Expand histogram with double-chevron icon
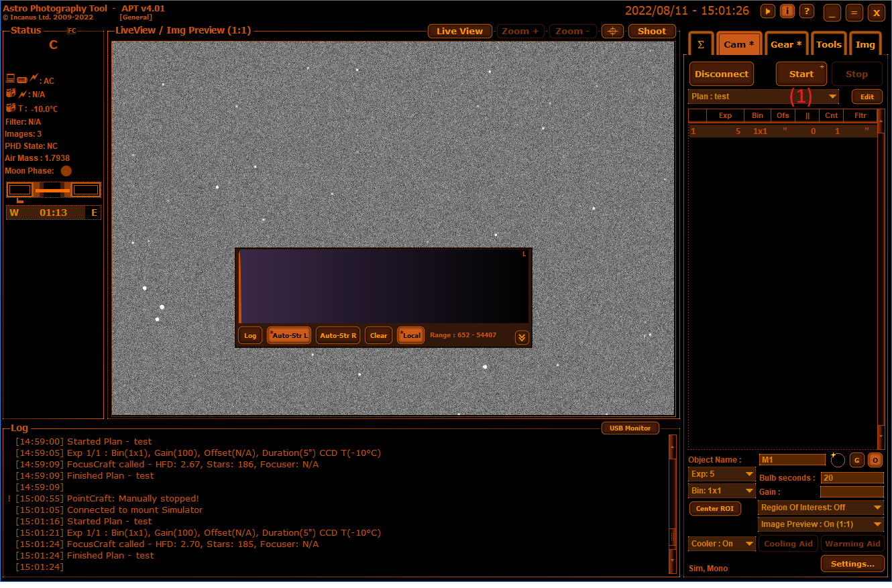892x588 pixels. (522, 337)
